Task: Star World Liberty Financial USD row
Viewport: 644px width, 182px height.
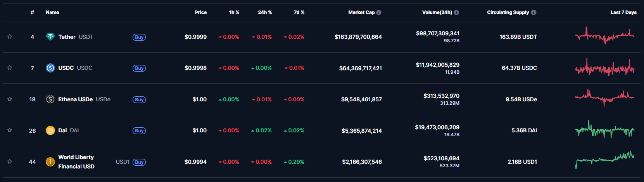Action: 10,161
